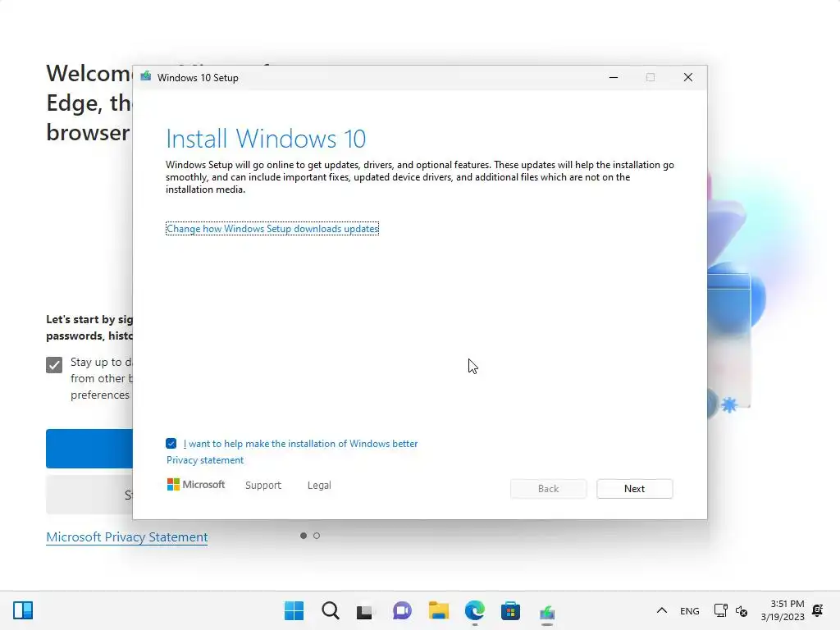Click the Windows 10 Setup title icon
Image resolution: width=840 pixels, height=630 pixels.
pyautogui.click(x=146, y=76)
